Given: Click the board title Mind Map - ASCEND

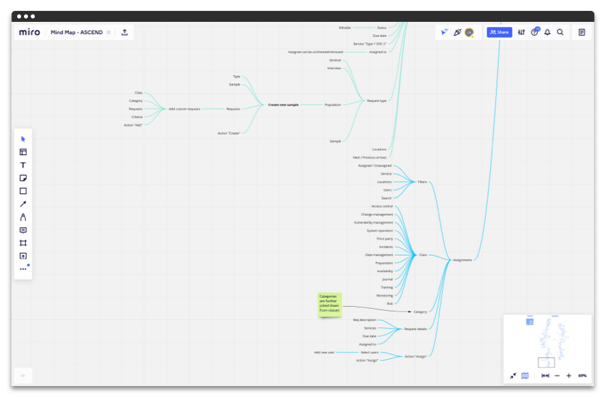Looking at the screenshot, I should tap(77, 32).
